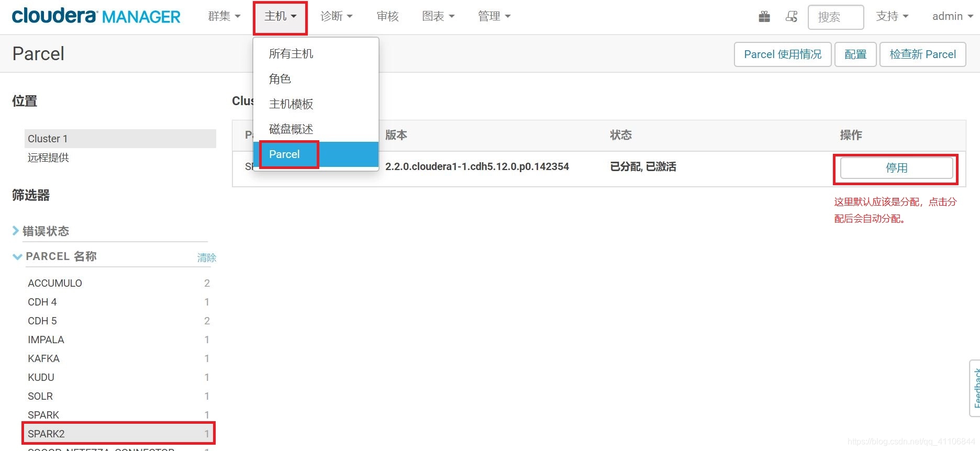The image size is (980, 451).
Task: Click 检查新 Parcel button
Action: tap(922, 54)
